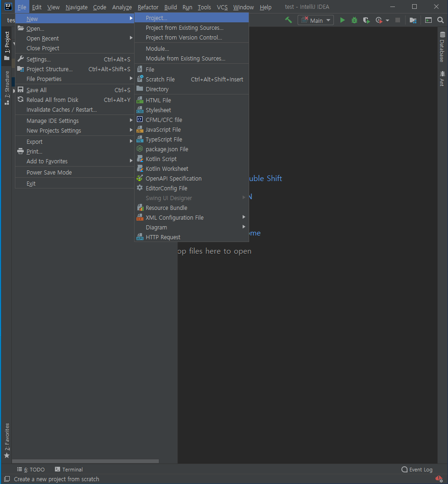Viewport: 448px width, 484px height.
Task: Expand Manage IDE Settings submenu
Action: [x=75, y=121]
